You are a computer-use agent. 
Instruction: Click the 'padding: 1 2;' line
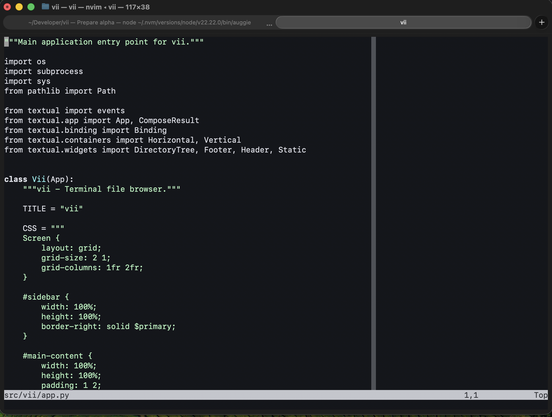(x=71, y=385)
